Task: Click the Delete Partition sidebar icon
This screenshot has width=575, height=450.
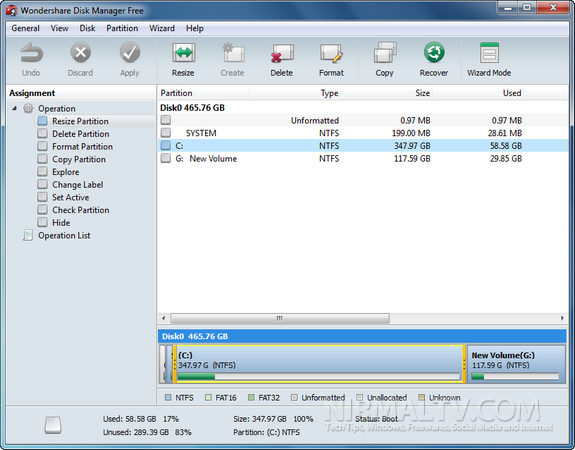Action: pos(43,133)
